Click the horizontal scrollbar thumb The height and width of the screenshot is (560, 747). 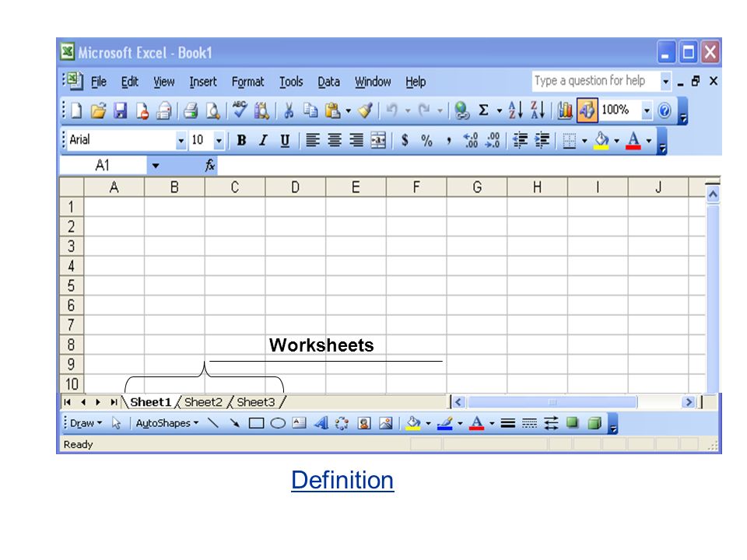[552, 402]
